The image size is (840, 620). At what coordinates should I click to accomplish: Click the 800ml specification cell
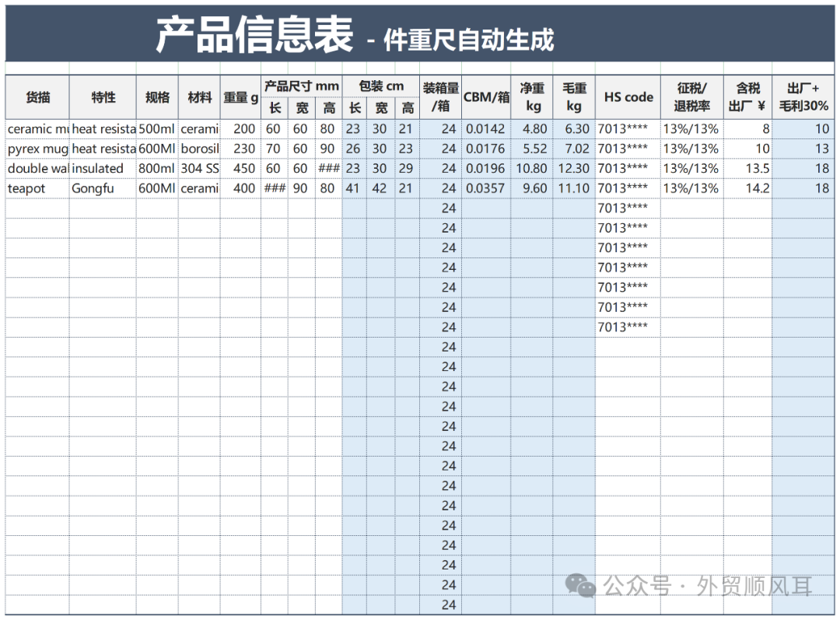(157, 169)
